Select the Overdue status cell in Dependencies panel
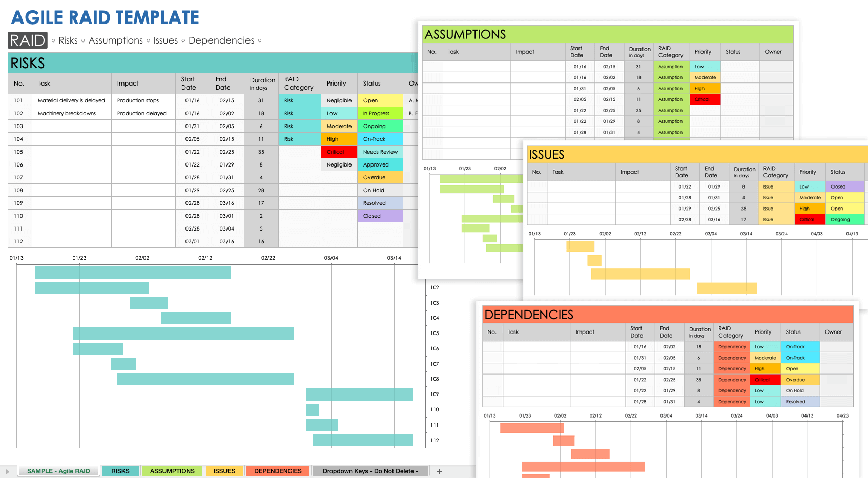This screenshot has width=868, height=478. pyautogui.click(x=800, y=380)
